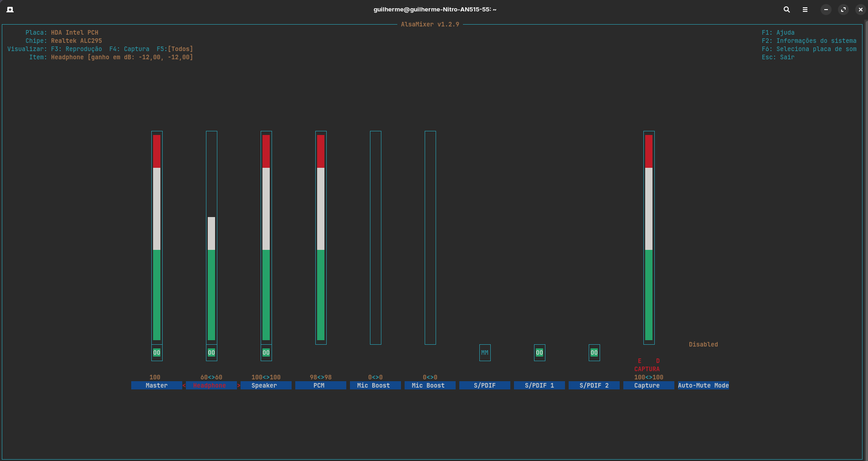Switch view to F3 Reprodução
Viewport: 868px width, 461px height.
coord(77,49)
